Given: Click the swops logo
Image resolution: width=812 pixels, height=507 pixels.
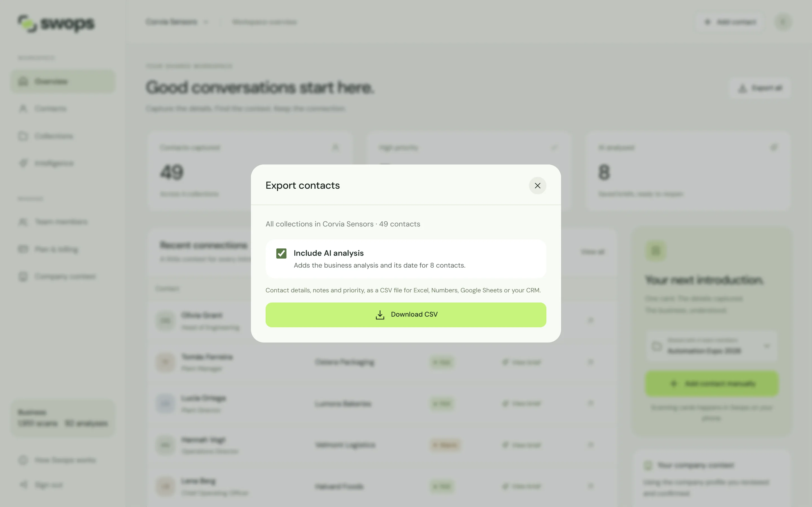Looking at the screenshot, I should pos(56,23).
